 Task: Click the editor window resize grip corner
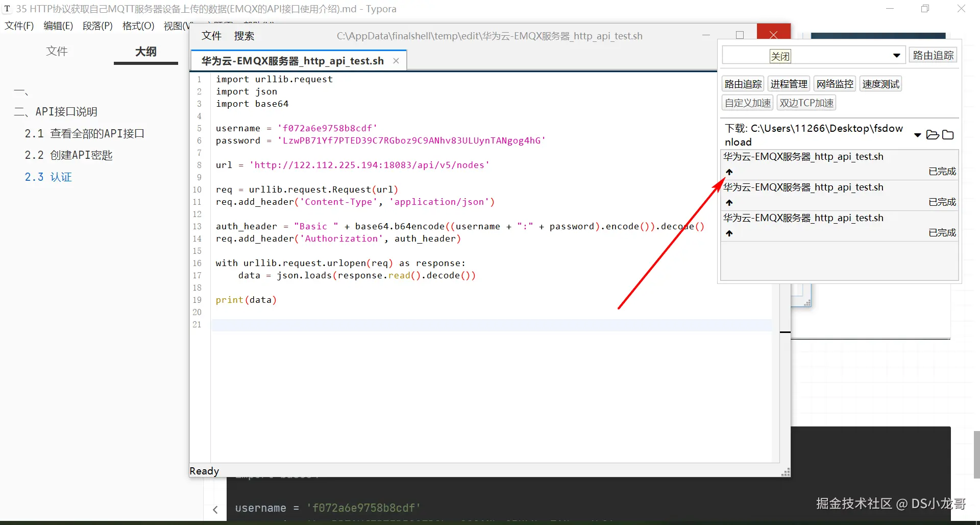click(786, 472)
